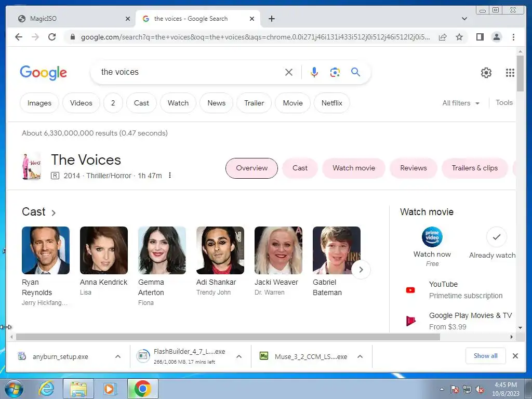The width and height of the screenshot is (532, 399).
Task: Click the horizontal page scrollbar
Action: click(228, 337)
